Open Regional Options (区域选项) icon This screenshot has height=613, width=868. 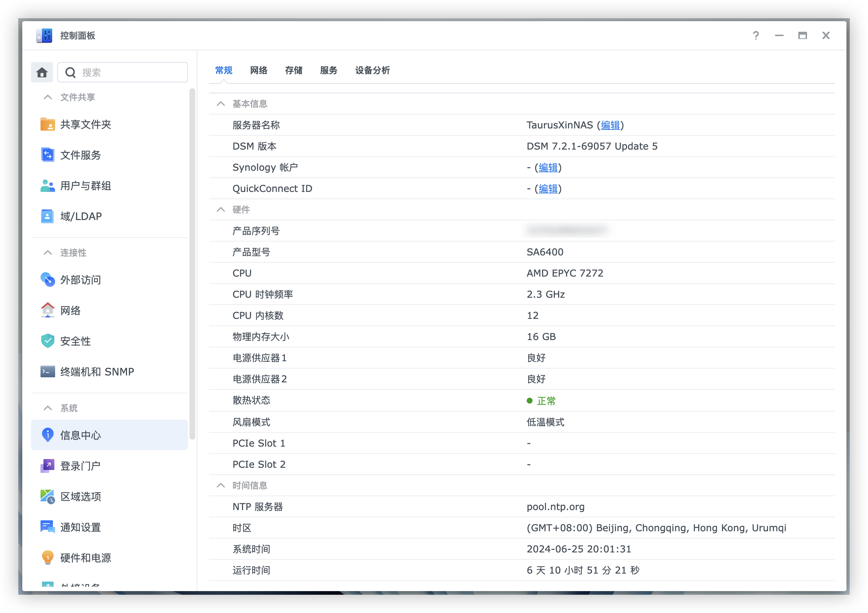(x=47, y=496)
